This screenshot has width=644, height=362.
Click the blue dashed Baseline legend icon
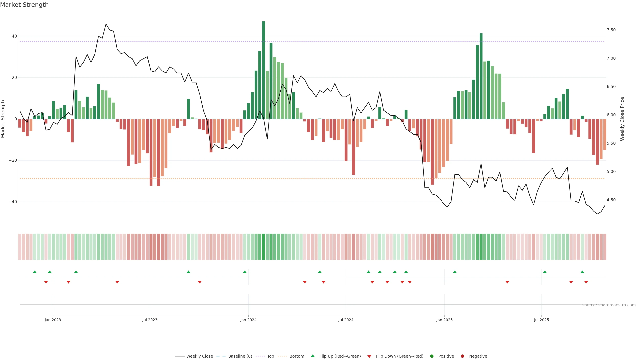pos(221,356)
